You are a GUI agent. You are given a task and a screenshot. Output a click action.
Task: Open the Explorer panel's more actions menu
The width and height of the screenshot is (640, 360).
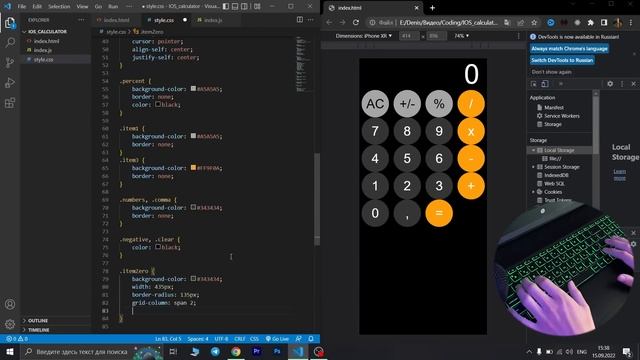click(x=81, y=20)
